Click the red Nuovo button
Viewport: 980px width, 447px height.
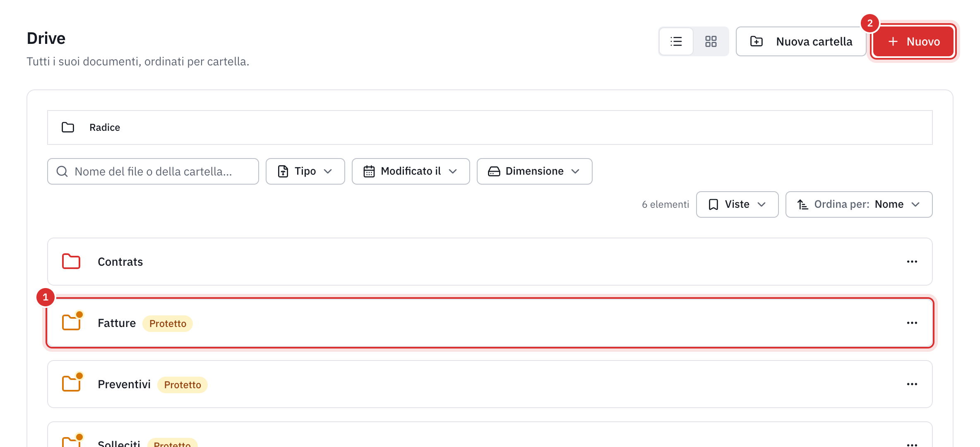(x=913, y=41)
